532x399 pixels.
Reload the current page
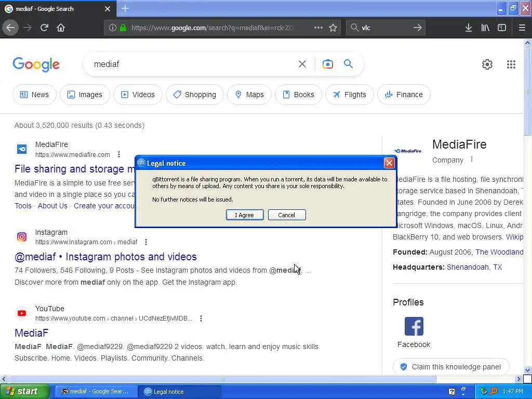44,28
